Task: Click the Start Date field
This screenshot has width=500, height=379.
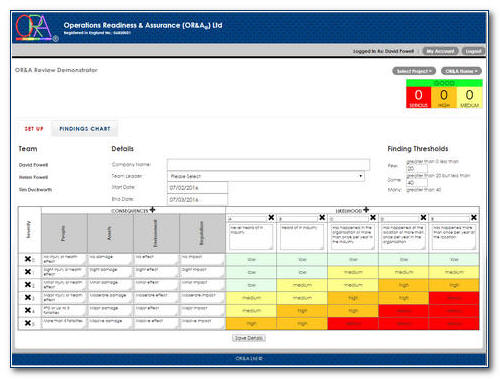Action: [197, 188]
